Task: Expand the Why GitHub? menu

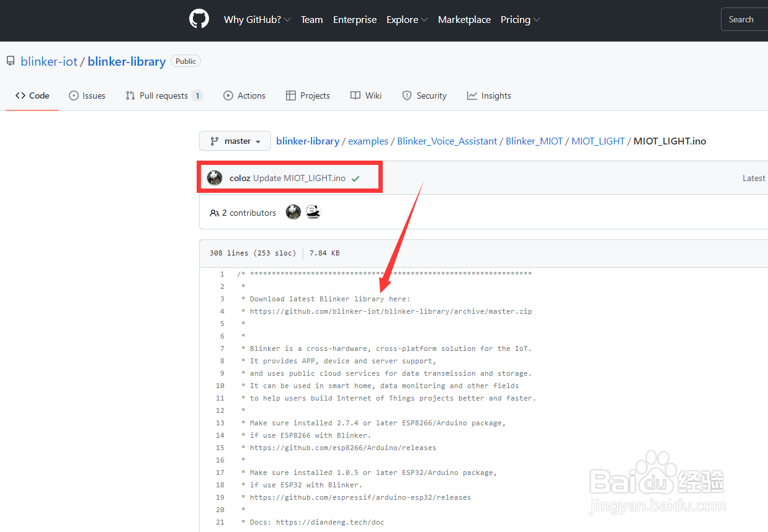Action: tap(257, 20)
